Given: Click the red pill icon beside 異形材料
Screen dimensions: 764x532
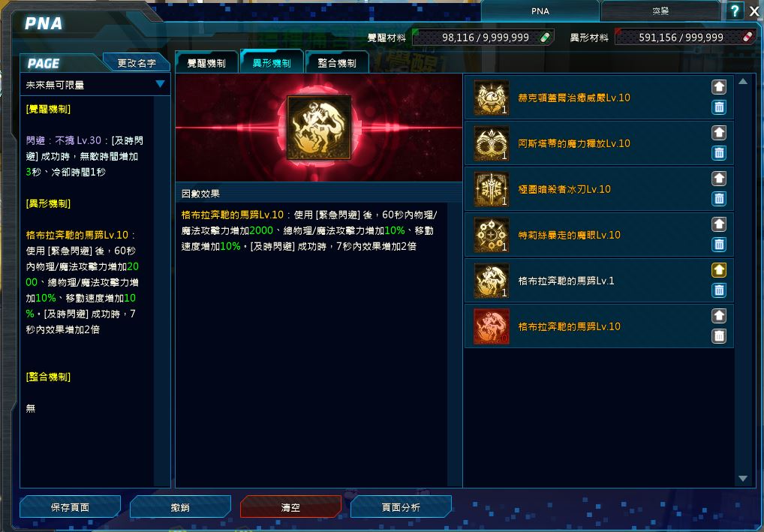Looking at the screenshot, I should (x=747, y=37).
